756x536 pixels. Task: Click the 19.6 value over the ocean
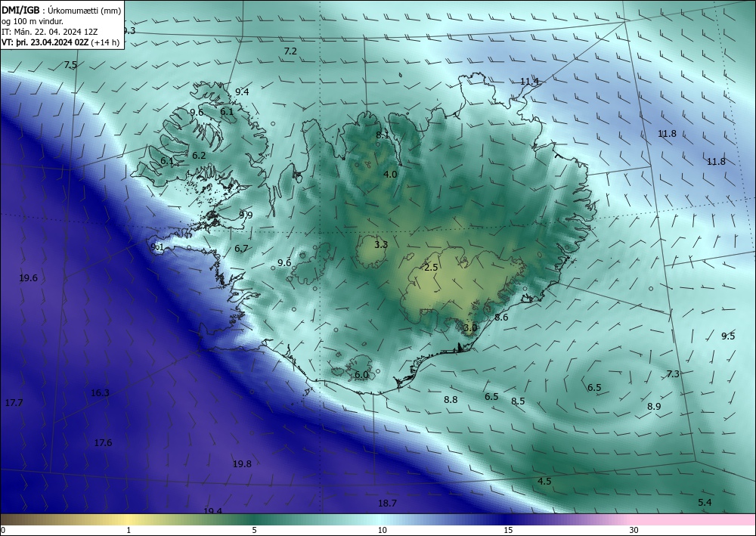point(29,278)
